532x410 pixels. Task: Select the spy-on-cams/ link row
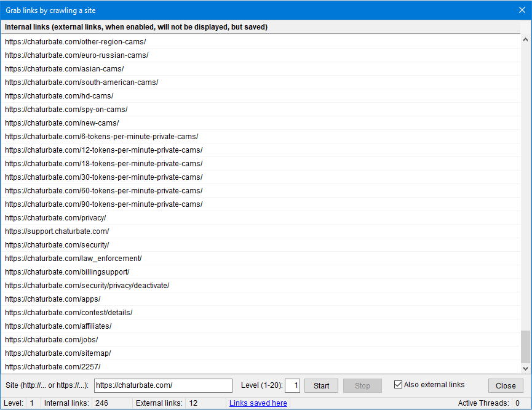tap(261, 110)
